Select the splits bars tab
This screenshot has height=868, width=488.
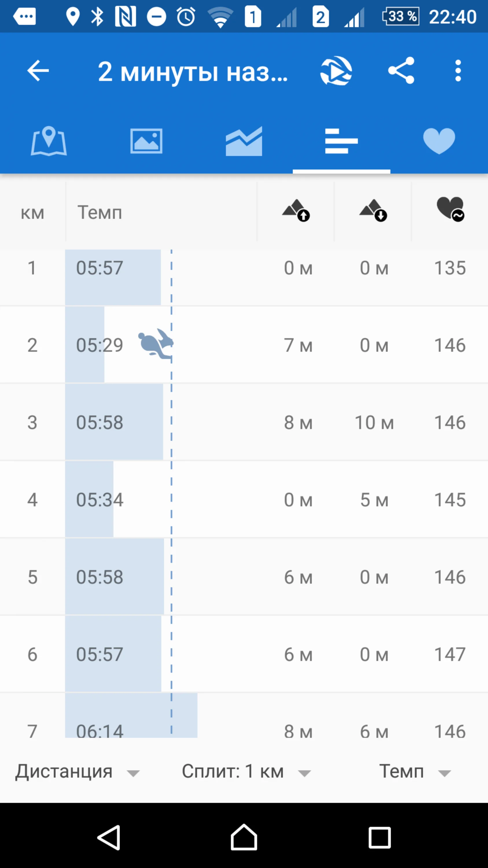[341, 141]
